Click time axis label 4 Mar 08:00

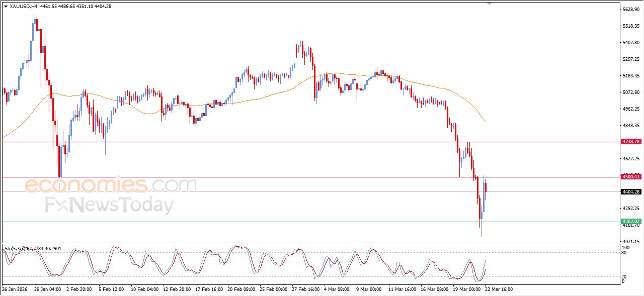coord(338,289)
